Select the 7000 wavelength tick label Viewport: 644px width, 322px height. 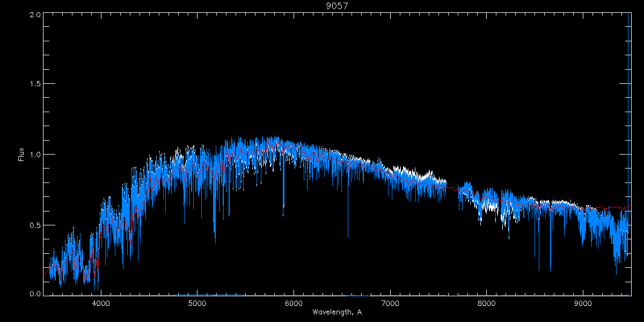coord(390,303)
